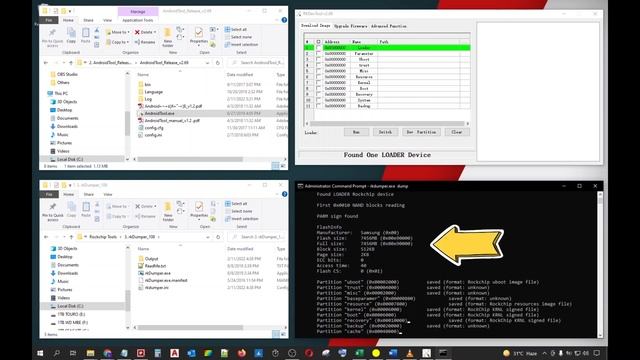Select the config.cfg file in AndroidTool folder

[x=151, y=128]
